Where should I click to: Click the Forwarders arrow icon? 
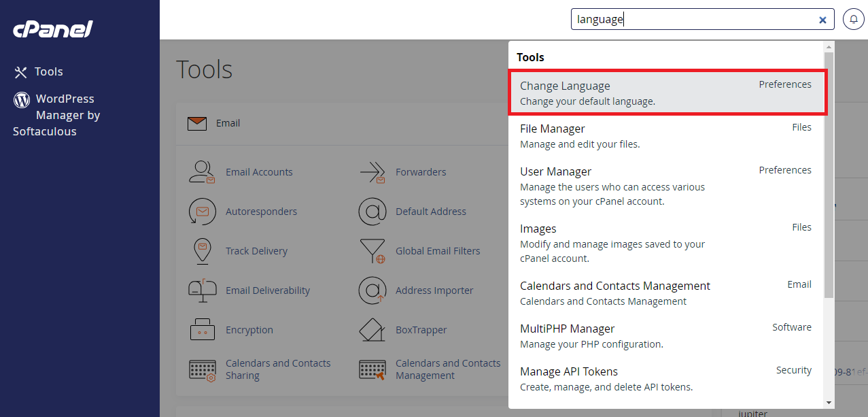click(x=372, y=172)
